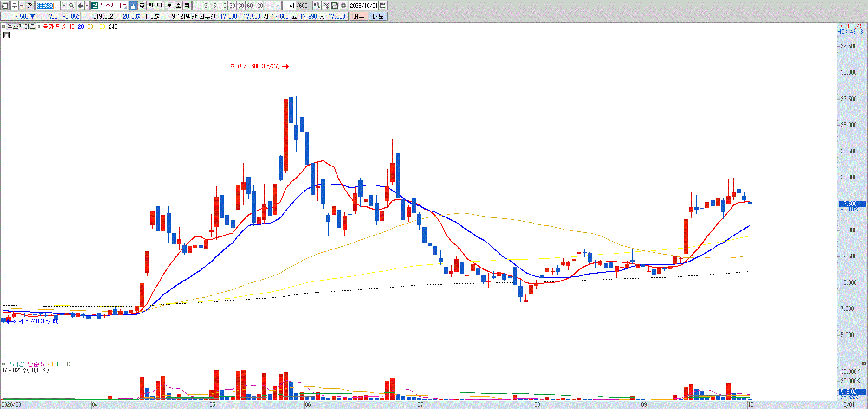Click the add-candle chart icon

pyautogui.click(x=317, y=6)
